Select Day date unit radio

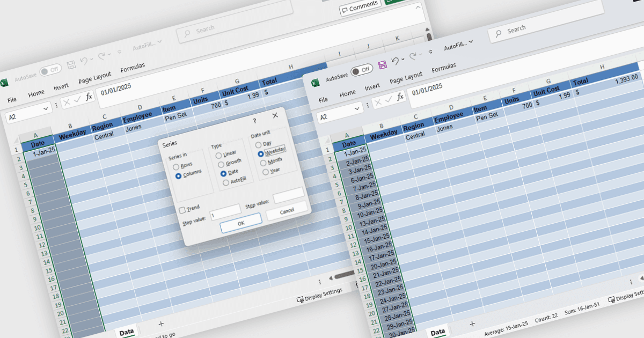[258, 145]
